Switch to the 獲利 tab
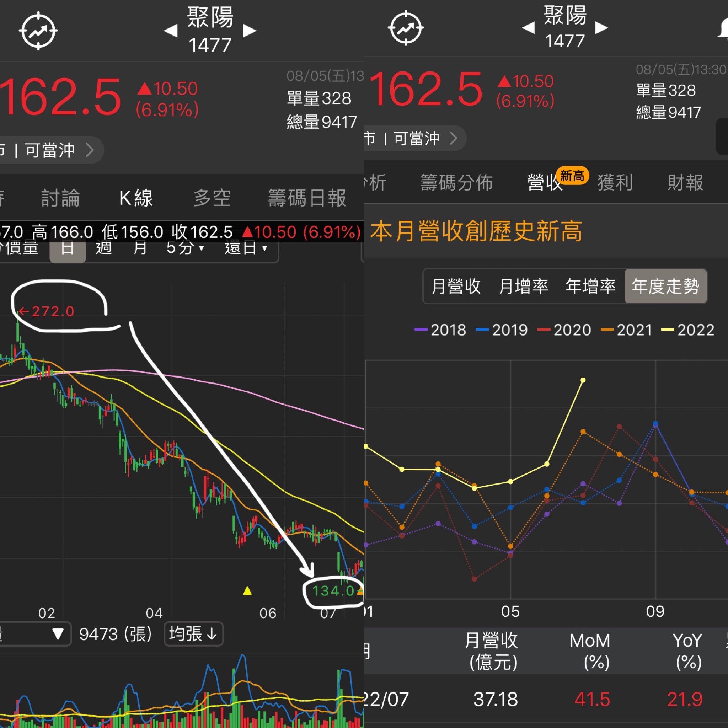This screenshot has height=728, width=728. 615,183
